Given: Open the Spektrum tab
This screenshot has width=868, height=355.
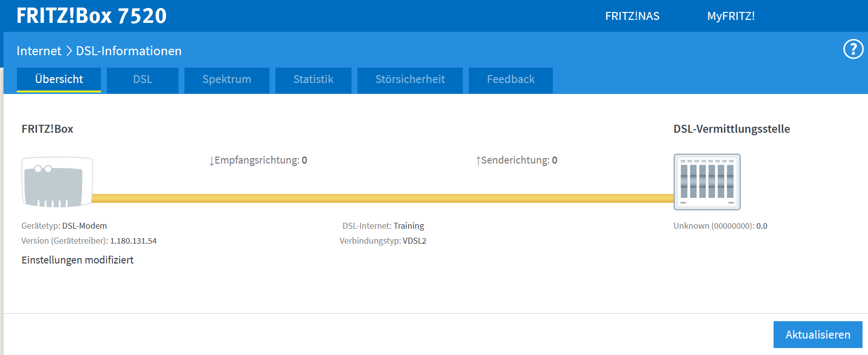Looking at the screenshot, I should coord(227,80).
